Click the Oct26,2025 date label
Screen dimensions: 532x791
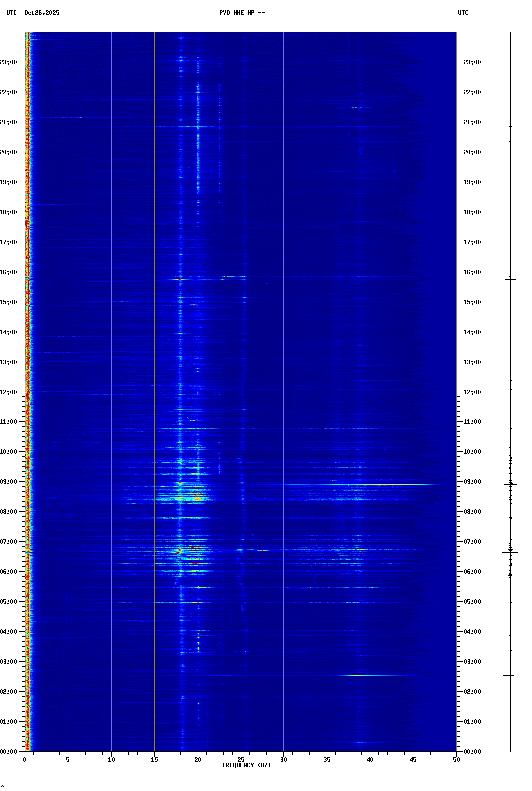42,13
